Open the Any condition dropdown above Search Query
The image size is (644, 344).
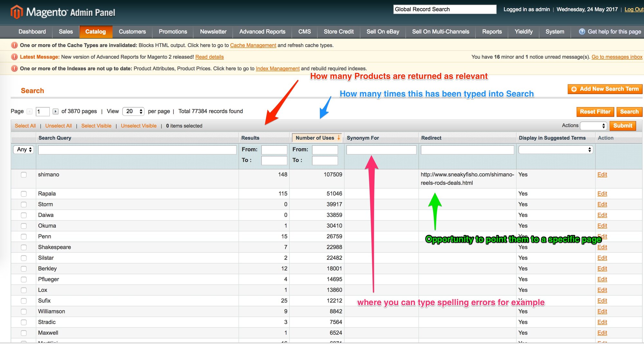[23, 149]
